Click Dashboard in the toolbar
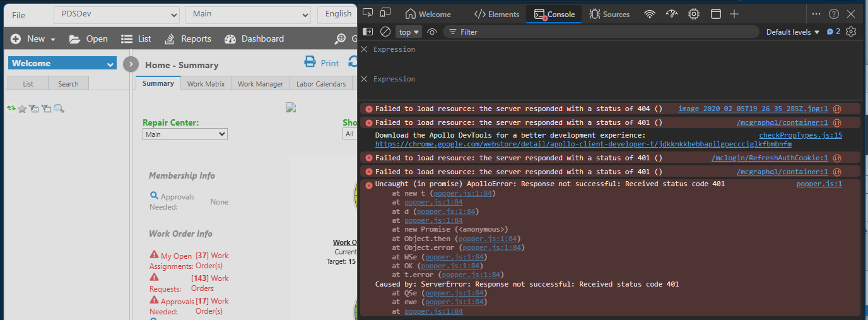This screenshot has height=320, width=868. pyautogui.click(x=254, y=39)
